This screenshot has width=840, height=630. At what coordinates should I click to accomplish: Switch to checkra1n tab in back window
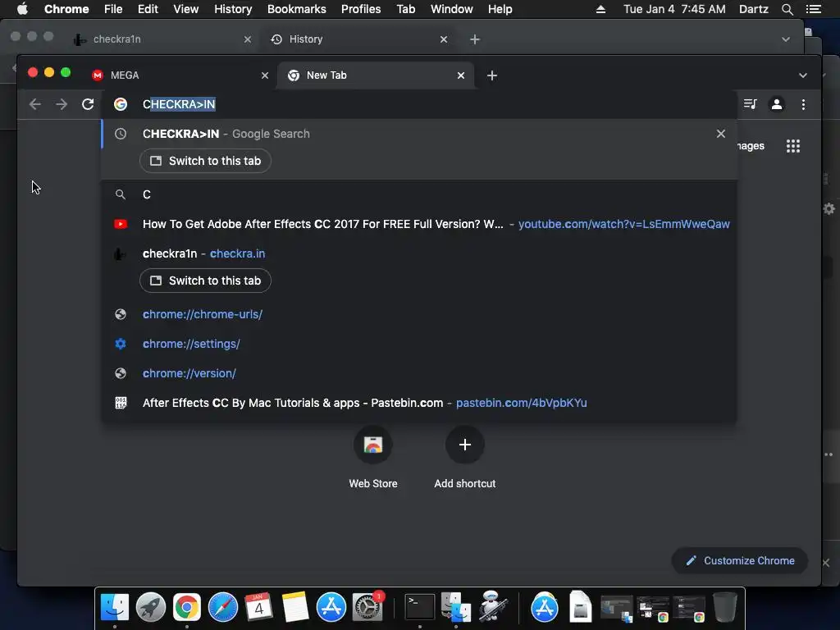[x=162, y=39]
